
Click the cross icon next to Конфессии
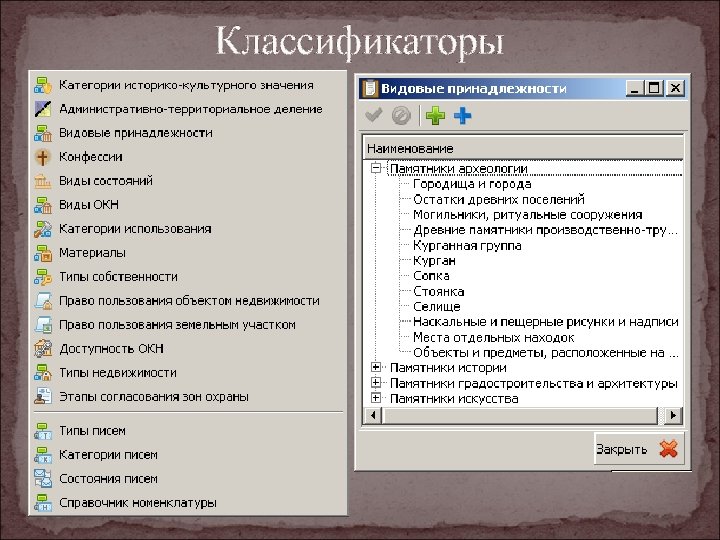coord(43,157)
